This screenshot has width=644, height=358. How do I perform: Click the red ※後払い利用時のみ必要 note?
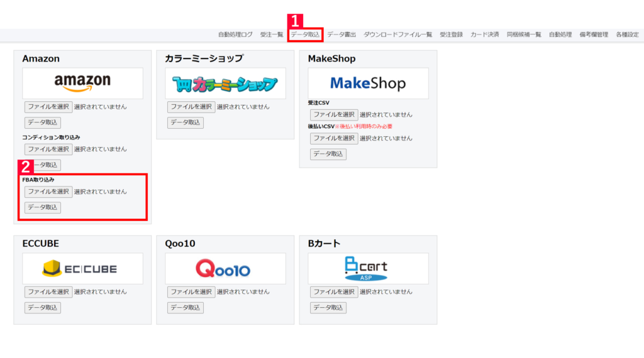coord(364,127)
